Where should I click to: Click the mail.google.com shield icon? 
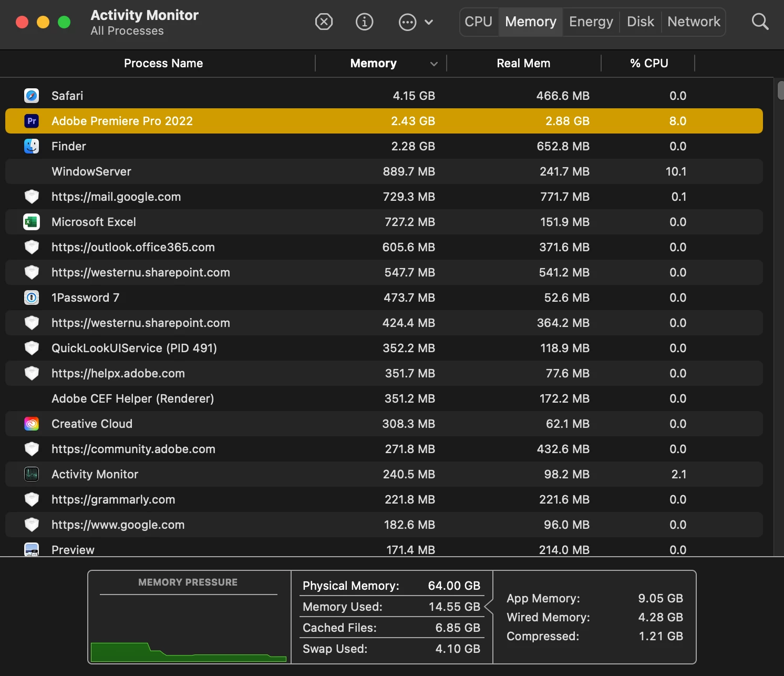pyautogui.click(x=32, y=197)
